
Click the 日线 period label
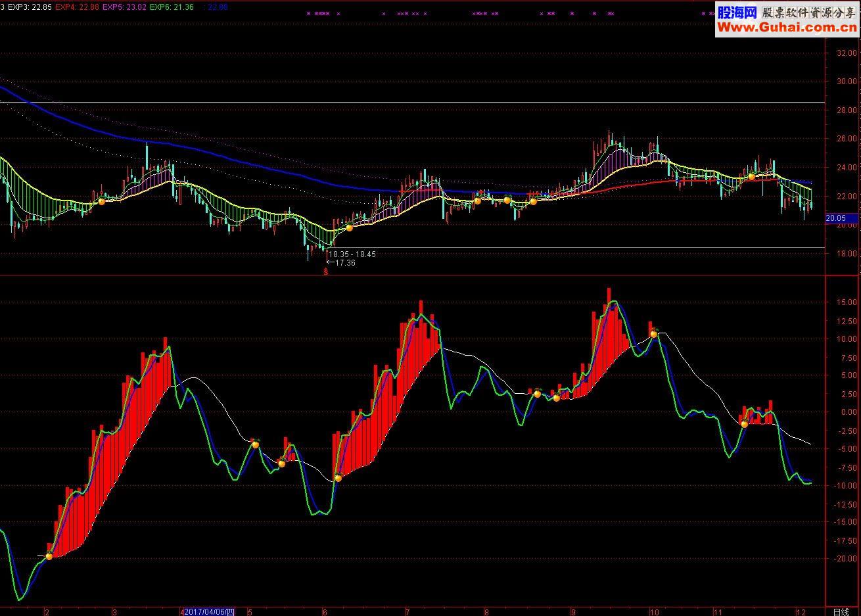(x=841, y=611)
